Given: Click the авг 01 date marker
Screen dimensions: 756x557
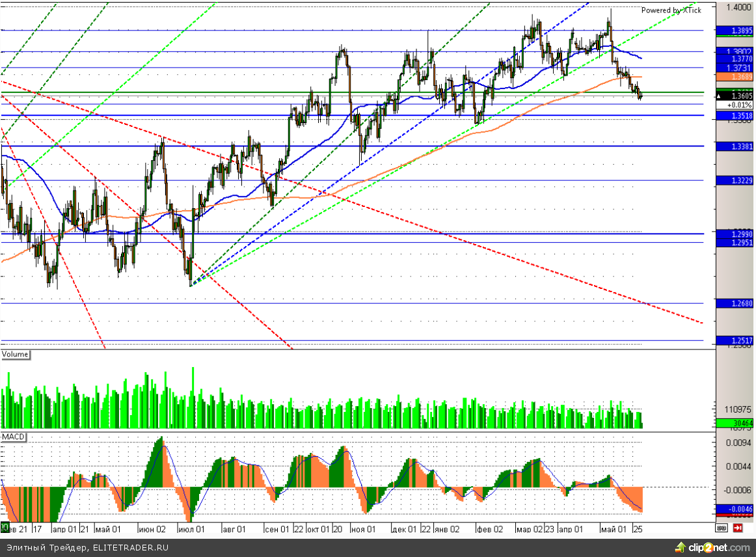Looking at the screenshot, I should coord(234,529).
